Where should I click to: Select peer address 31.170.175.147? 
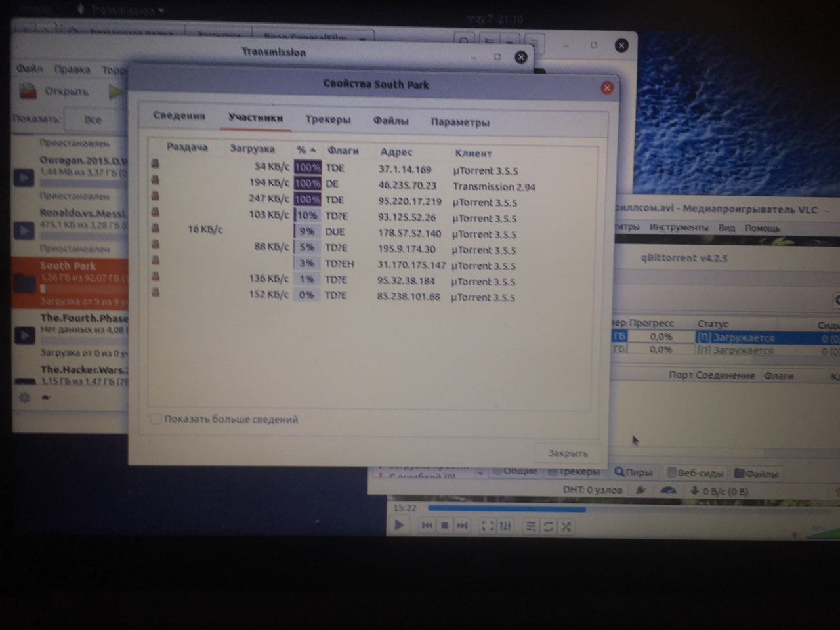point(411,265)
